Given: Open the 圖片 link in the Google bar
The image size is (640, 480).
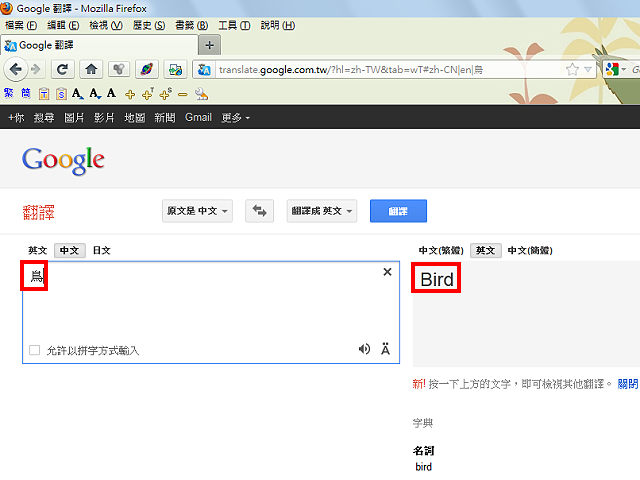Looking at the screenshot, I should click(x=74, y=118).
